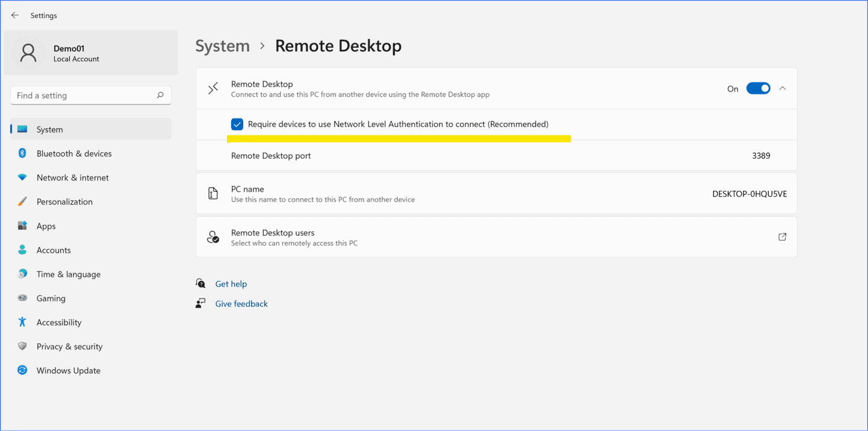
Task: Click the PC name DESKTOP-0HQU5VE
Action: (749, 194)
